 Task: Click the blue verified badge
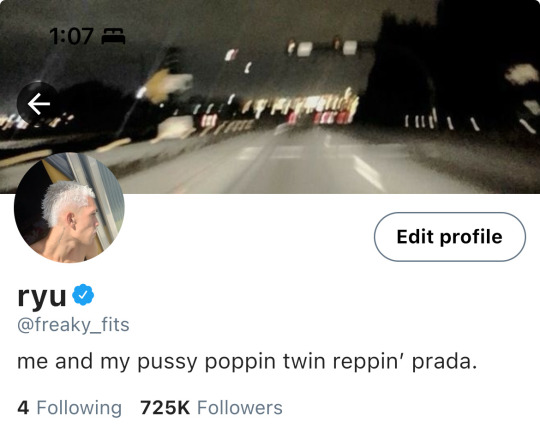[83, 294]
